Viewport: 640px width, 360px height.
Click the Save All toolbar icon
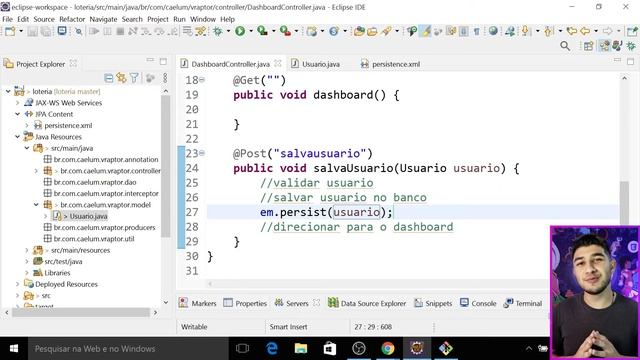[46, 31]
